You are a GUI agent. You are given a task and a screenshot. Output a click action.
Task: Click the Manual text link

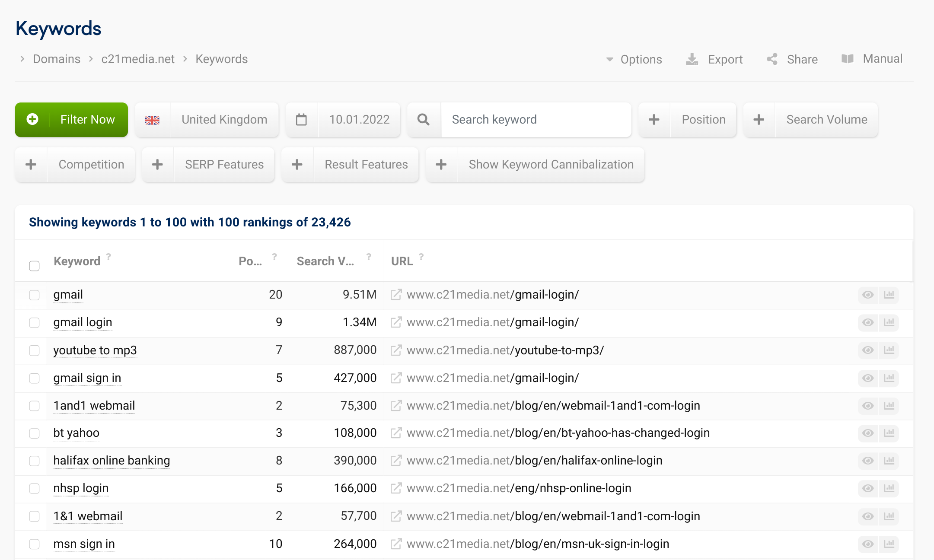[883, 59]
